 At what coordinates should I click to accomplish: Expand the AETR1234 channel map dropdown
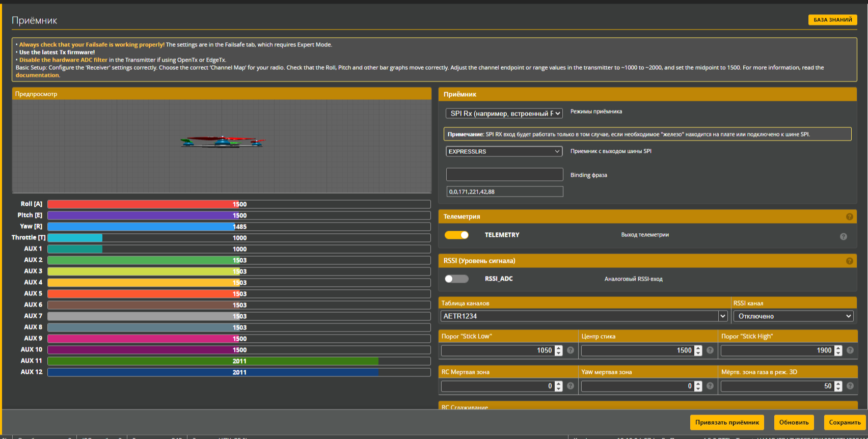pyautogui.click(x=584, y=316)
